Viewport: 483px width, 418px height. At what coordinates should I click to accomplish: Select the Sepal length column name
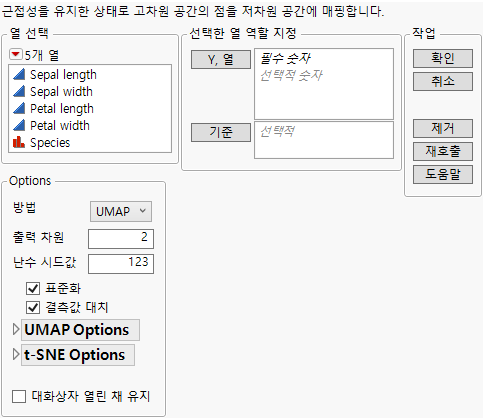[x=63, y=75]
